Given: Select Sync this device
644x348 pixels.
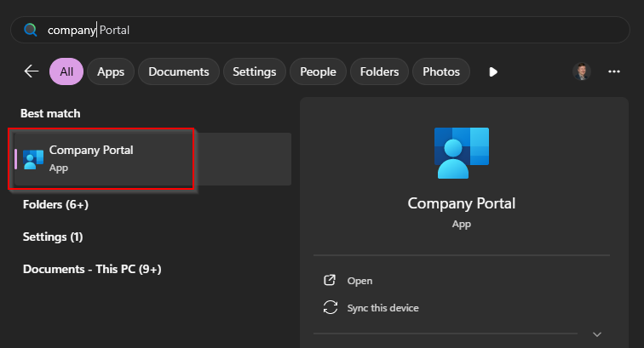Looking at the screenshot, I should pyautogui.click(x=382, y=308).
